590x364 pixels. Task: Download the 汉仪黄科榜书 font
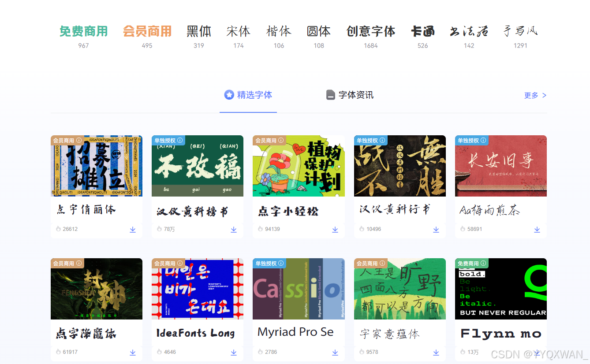pyautogui.click(x=234, y=230)
